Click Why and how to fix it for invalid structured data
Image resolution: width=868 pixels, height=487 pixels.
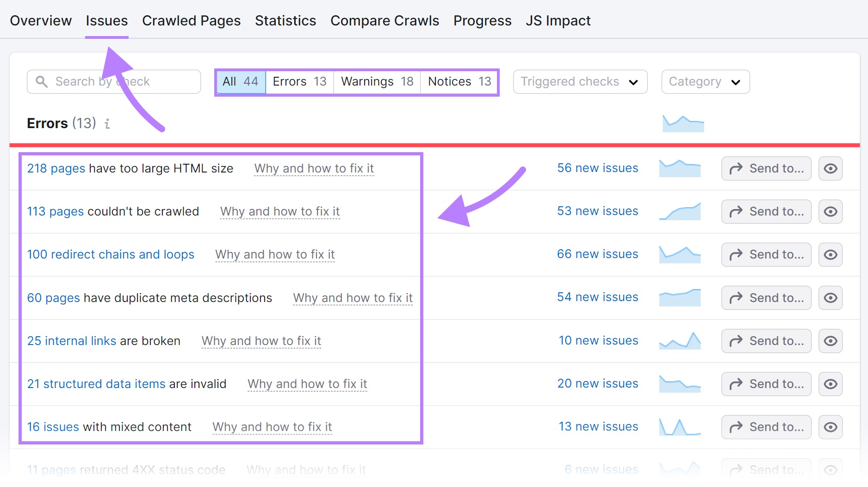[x=307, y=384]
